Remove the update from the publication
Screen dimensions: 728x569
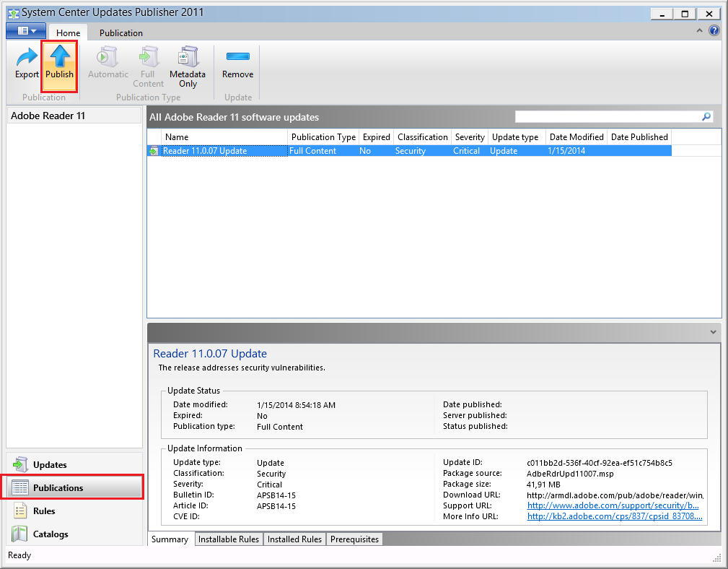tap(237, 66)
